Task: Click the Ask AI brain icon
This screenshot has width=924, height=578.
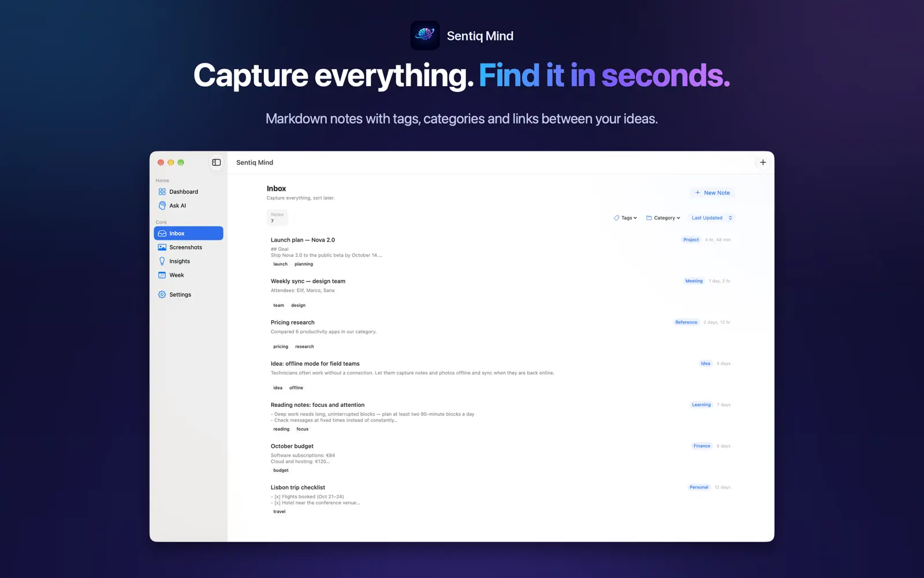Action: pyautogui.click(x=162, y=206)
